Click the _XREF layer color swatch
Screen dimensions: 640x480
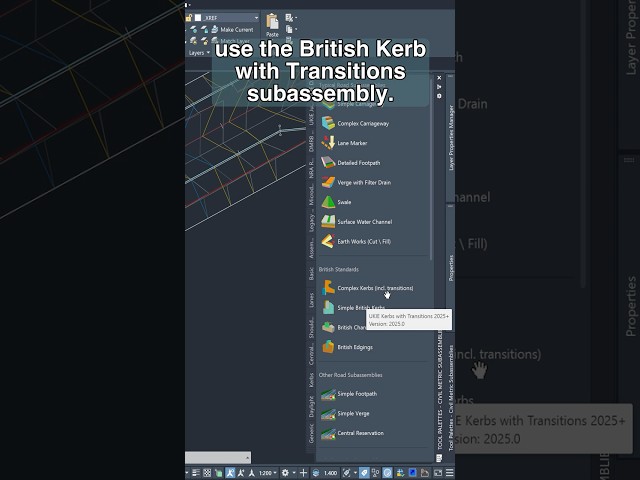pyautogui.click(x=198, y=18)
